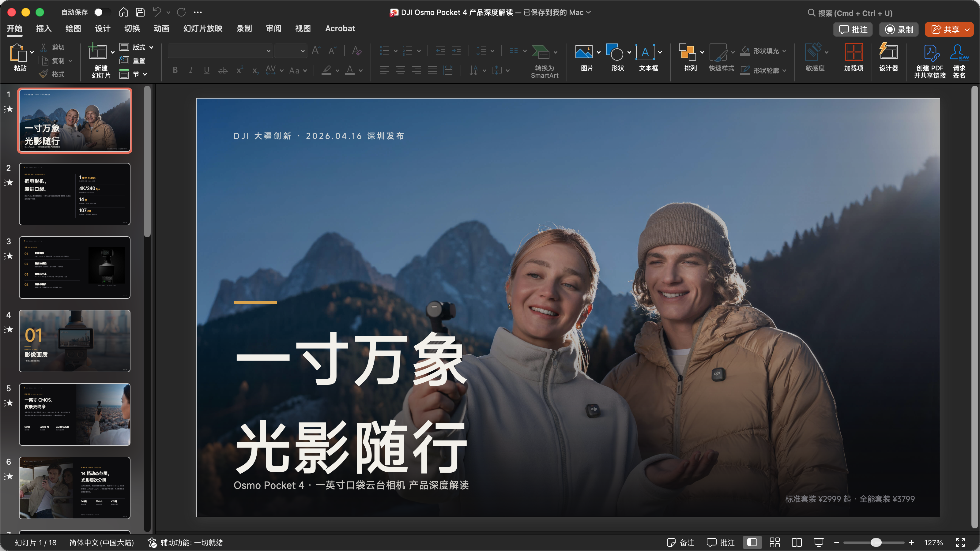Toggle bold formatting B
Screen dimensions: 980x551
[x=175, y=70]
